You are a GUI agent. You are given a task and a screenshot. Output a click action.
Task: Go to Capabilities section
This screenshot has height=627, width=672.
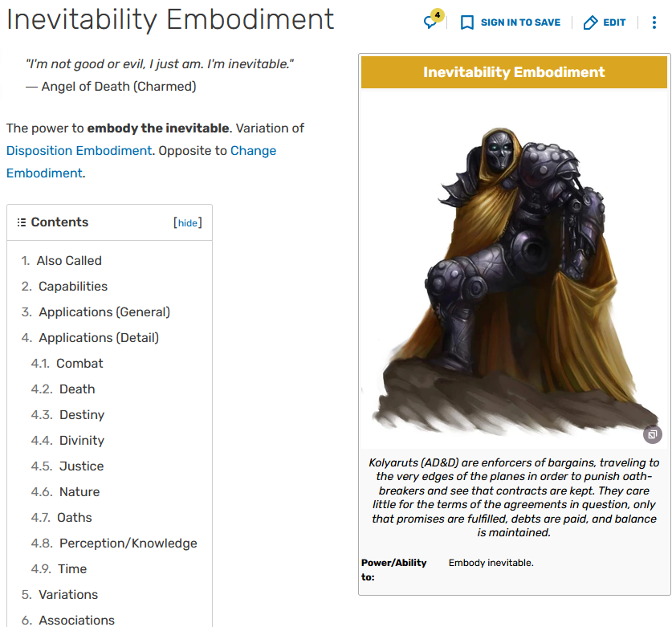coord(73,287)
